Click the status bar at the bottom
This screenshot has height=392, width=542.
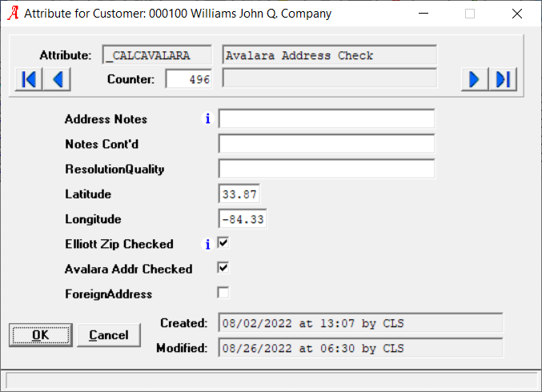point(271,382)
